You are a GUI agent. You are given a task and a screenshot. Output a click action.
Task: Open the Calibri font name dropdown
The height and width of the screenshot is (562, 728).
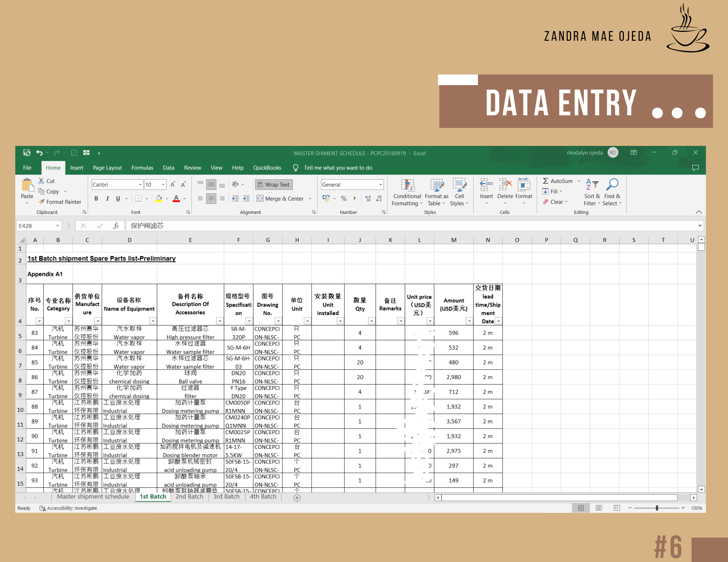(x=140, y=185)
